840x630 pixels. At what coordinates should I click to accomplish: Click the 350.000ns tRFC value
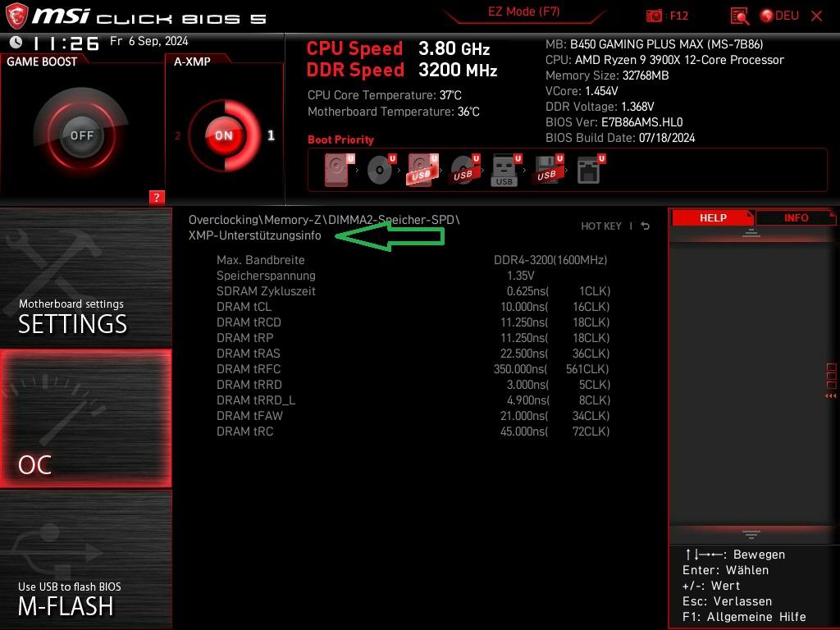(520, 368)
